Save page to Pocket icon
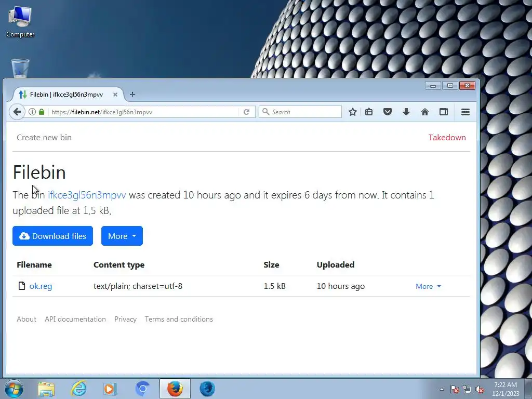Screen dimensions: 532x399 (388, 112)
